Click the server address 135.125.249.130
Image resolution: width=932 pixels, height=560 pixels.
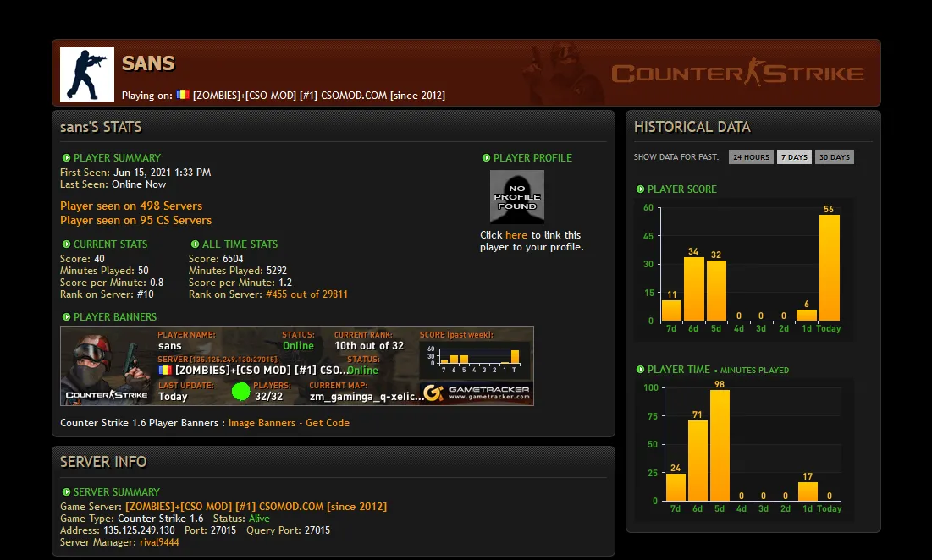pos(139,530)
